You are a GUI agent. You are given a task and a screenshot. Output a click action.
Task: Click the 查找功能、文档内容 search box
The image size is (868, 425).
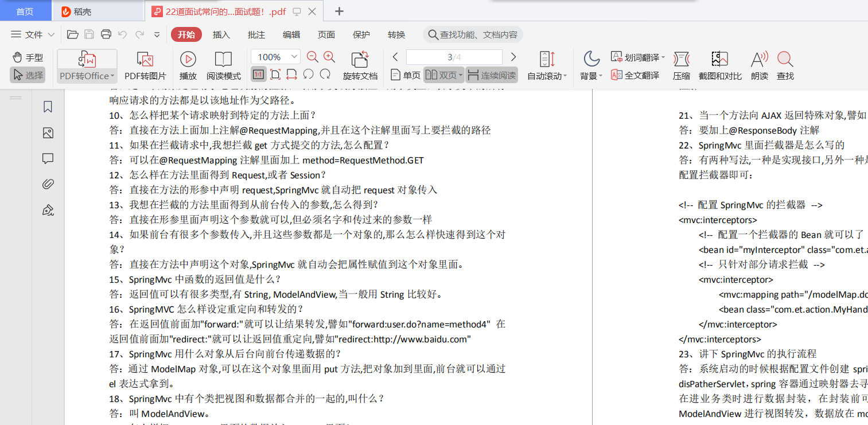click(473, 34)
